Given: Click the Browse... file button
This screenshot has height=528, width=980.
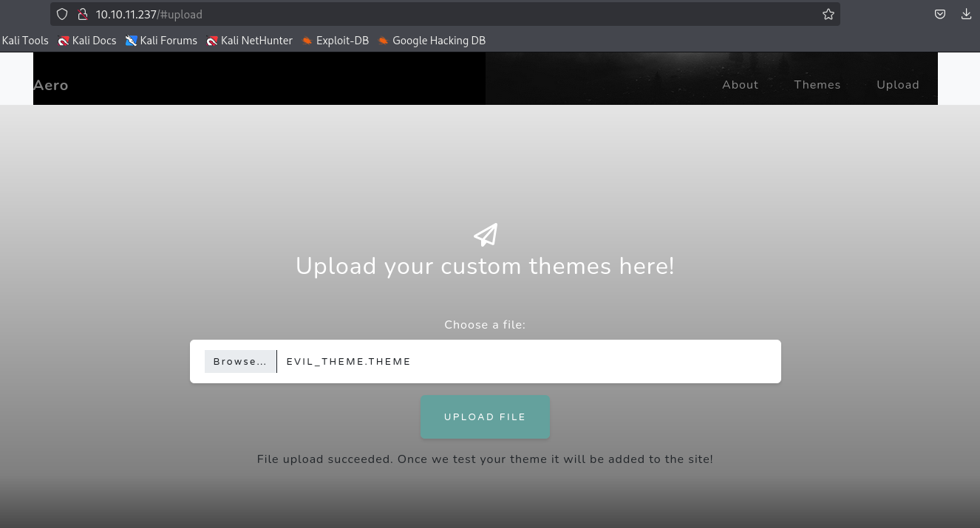Looking at the screenshot, I should click(x=240, y=361).
